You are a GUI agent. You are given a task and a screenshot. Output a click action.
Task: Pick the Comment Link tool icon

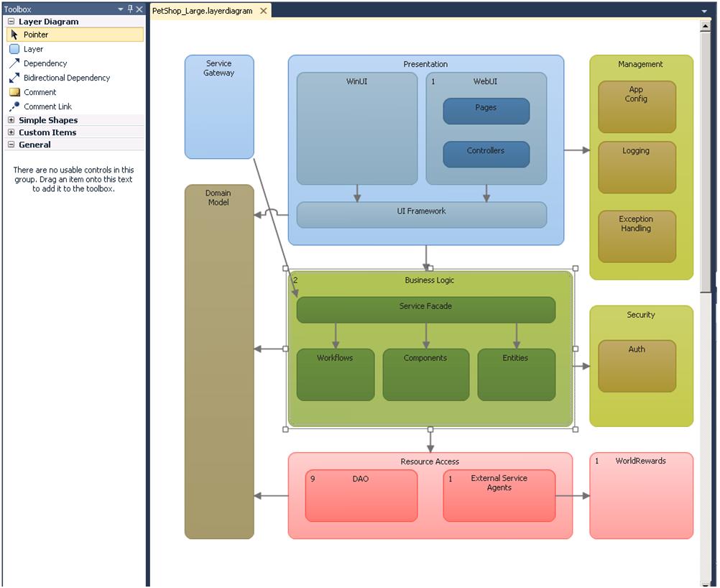pyautogui.click(x=14, y=106)
